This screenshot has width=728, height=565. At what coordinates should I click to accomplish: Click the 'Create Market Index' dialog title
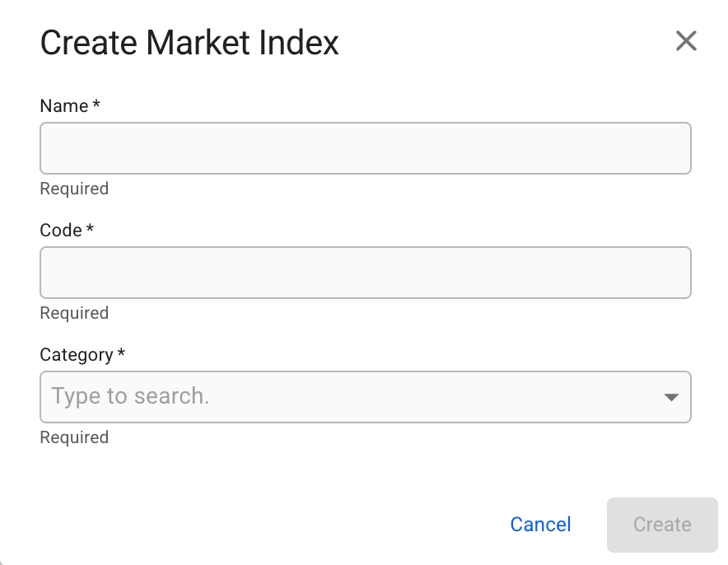point(189,43)
